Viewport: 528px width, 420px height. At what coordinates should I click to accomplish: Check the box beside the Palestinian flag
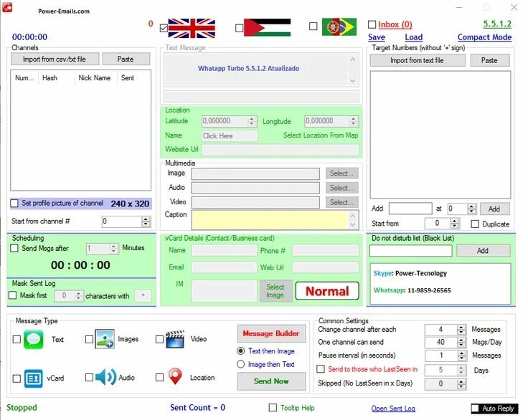239,28
